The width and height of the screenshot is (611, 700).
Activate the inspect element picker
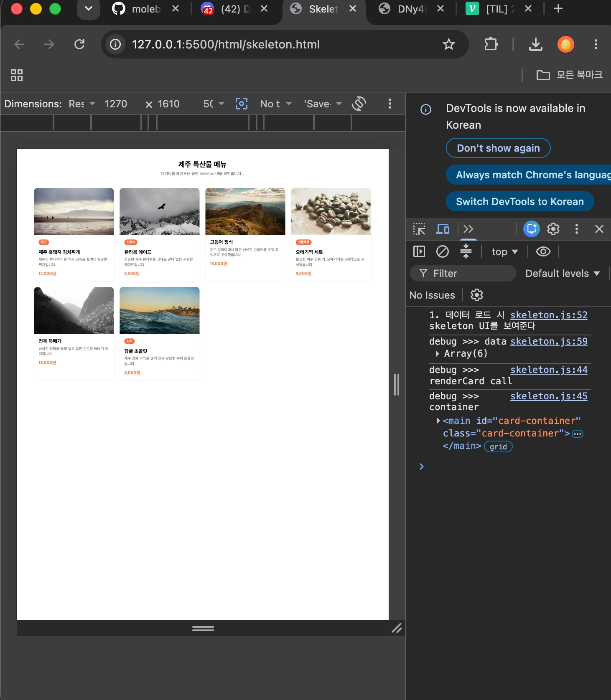419,229
